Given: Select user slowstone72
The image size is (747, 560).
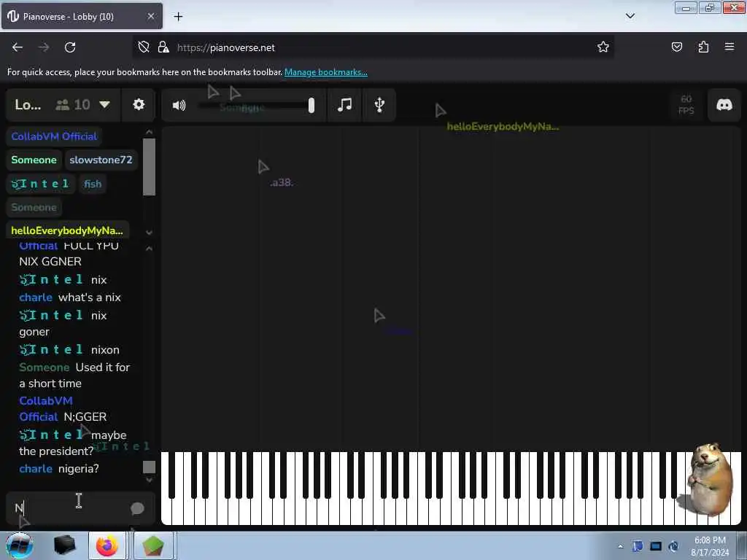Looking at the screenshot, I should coord(101,160).
